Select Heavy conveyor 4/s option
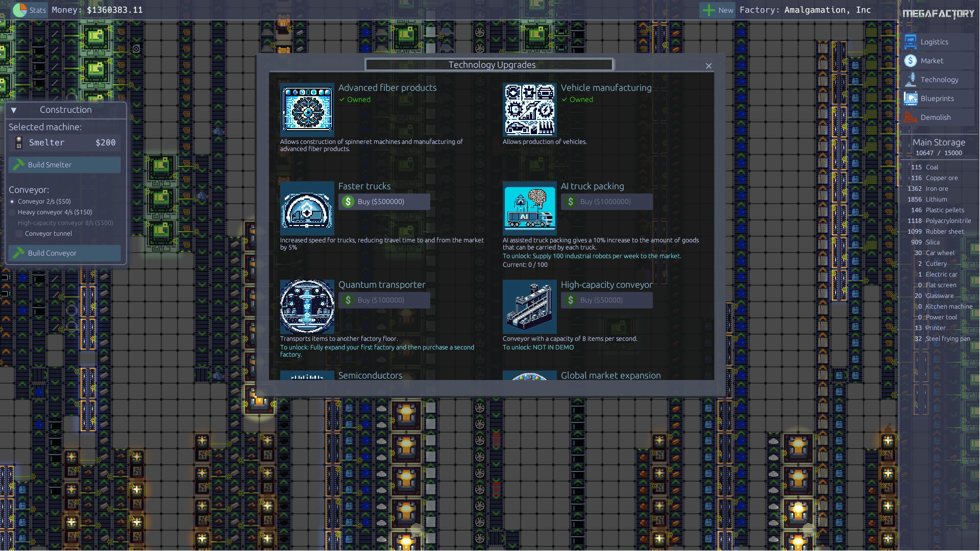980x551 pixels. click(12, 212)
